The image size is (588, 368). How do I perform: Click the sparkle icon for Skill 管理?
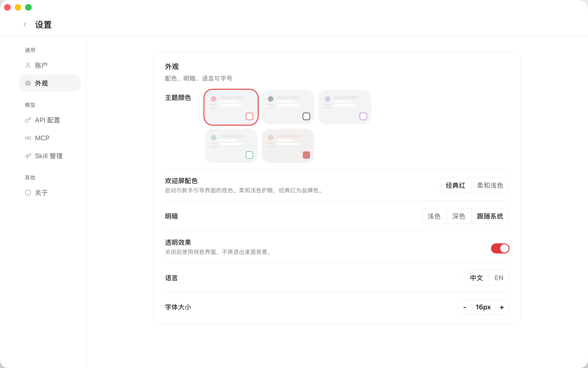[28, 156]
